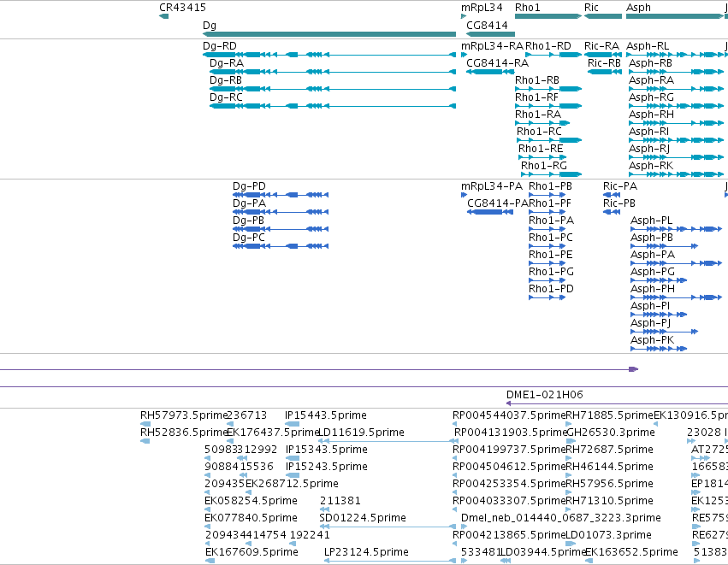Click the Rho1-RB transcript label
The height and width of the screenshot is (565, 728).
pyautogui.click(x=537, y=80)
